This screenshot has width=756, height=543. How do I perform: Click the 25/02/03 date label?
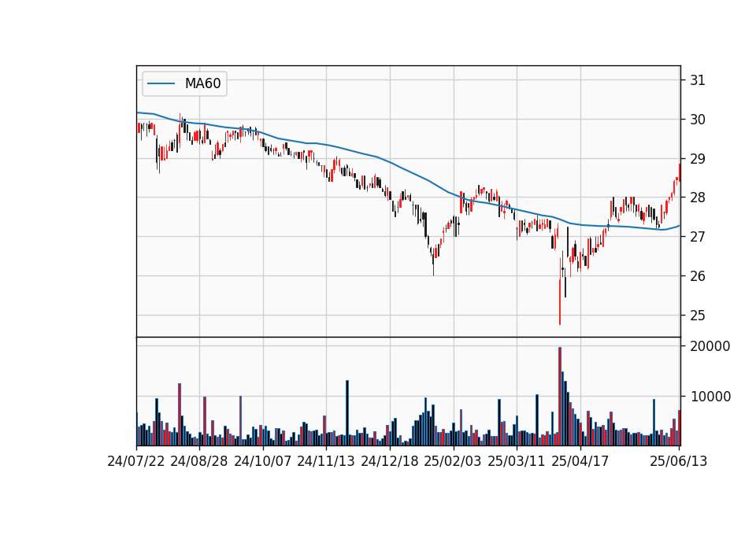453,461
